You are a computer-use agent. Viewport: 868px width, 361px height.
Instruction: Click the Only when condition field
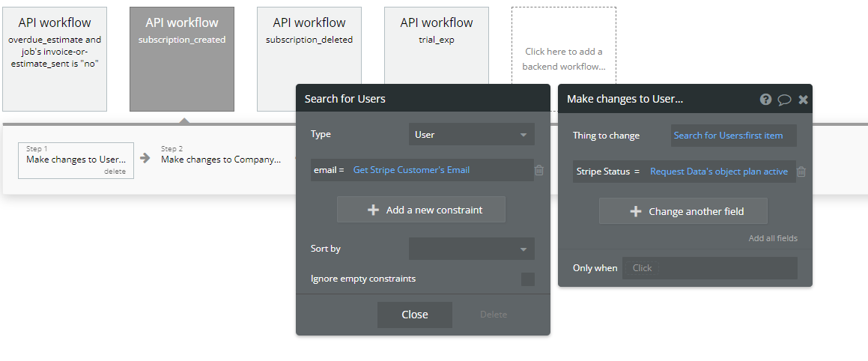tap(709, 268)
